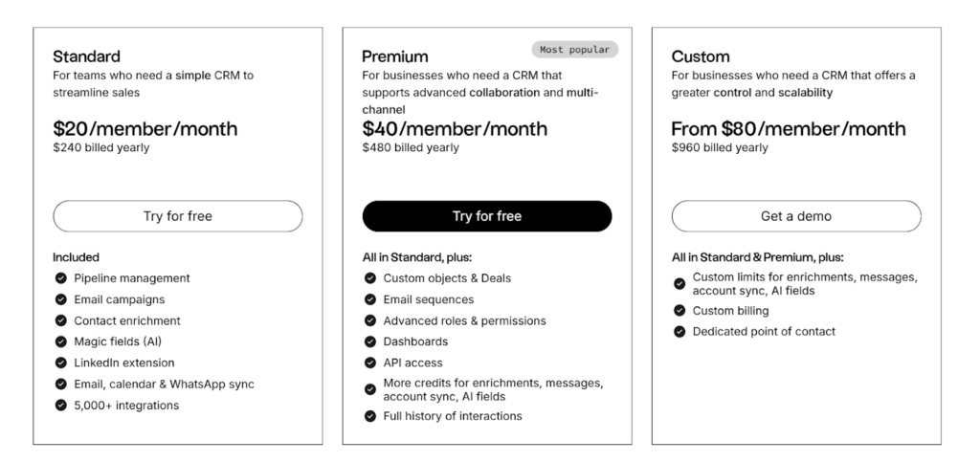The width and height of the screenshot is (980, 462).
Task: Click checkmark icon beside Magic fields (AI)
Action: pos(61,342)
